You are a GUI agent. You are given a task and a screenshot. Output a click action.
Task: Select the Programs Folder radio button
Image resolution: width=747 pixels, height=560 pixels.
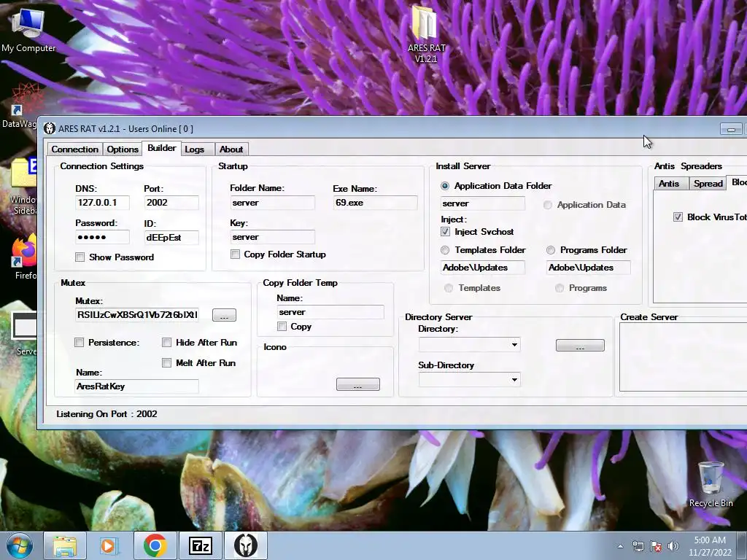point(551,250)
